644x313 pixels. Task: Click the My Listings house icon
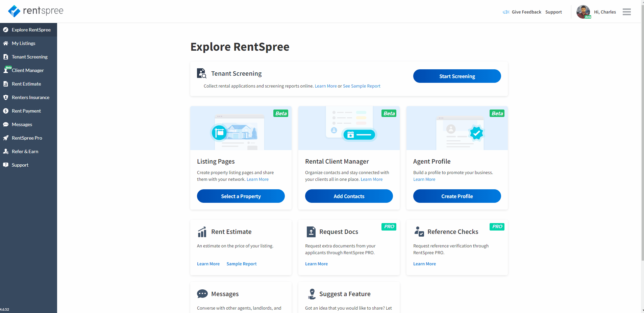(6, 43)
